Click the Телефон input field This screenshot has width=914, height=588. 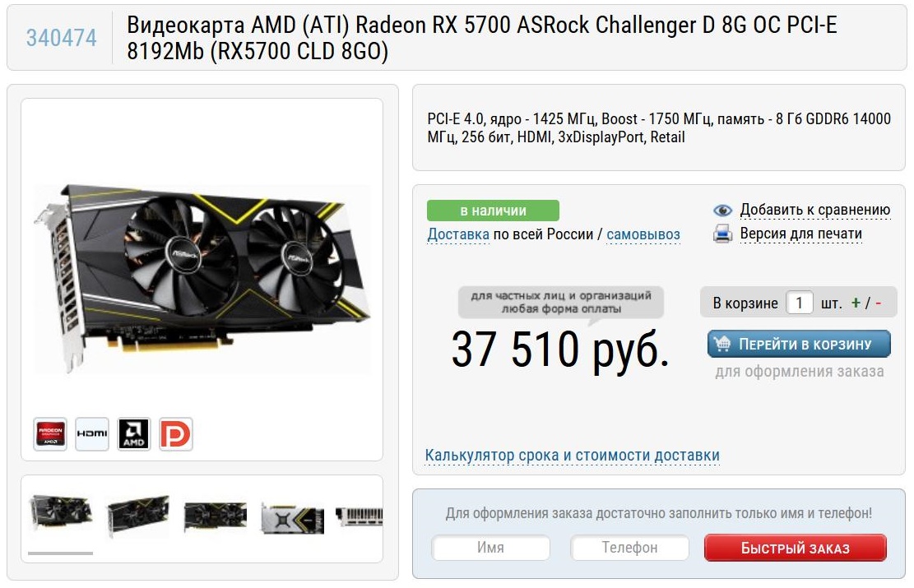pyautogui.click(x=629, y=548)
